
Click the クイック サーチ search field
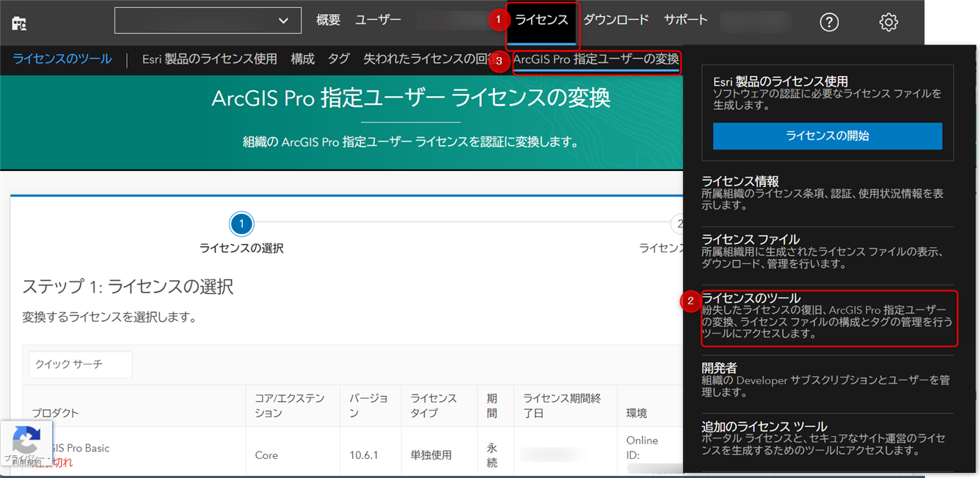coord(81,364)
